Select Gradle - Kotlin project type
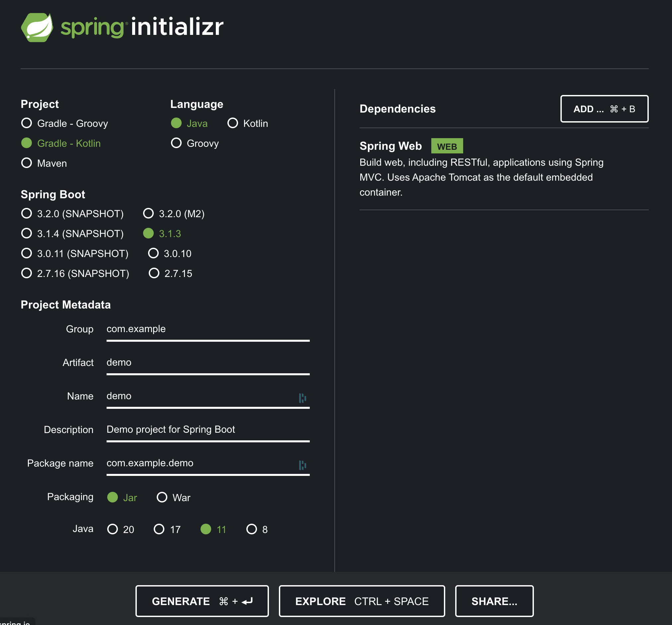 (61, 143)
